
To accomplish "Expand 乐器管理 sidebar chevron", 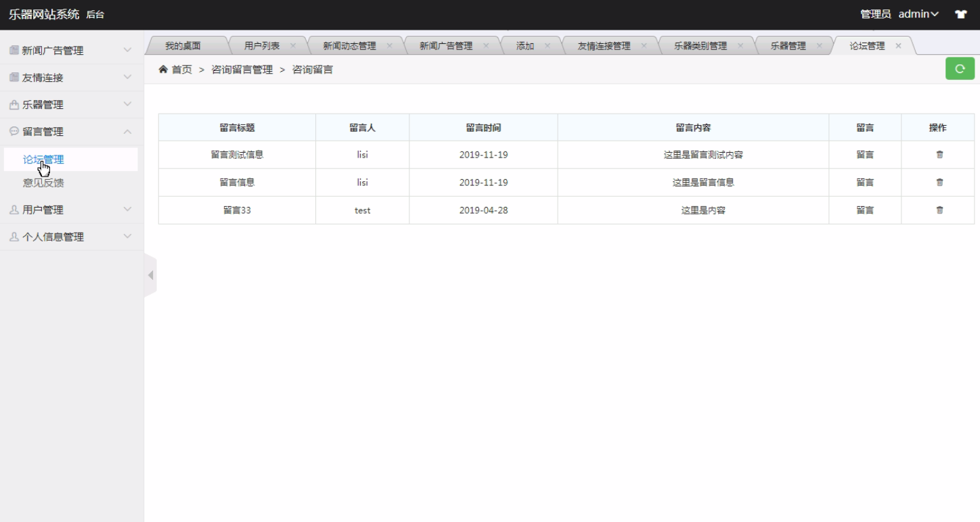I will coord(127,104).
